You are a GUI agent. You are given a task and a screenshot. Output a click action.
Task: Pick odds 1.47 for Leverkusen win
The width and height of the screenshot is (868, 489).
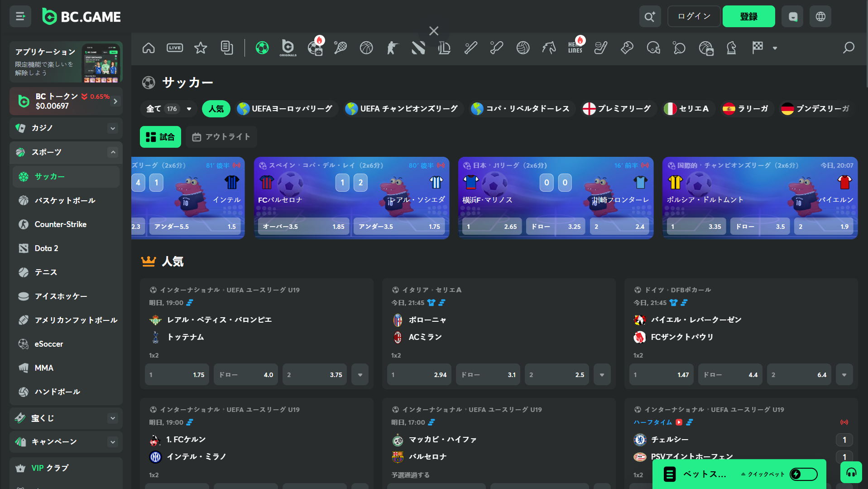coord(661,375)
